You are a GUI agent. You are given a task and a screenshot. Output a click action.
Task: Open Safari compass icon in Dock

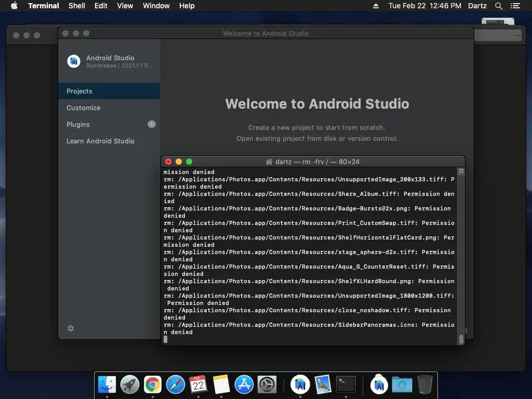point(176,385)
